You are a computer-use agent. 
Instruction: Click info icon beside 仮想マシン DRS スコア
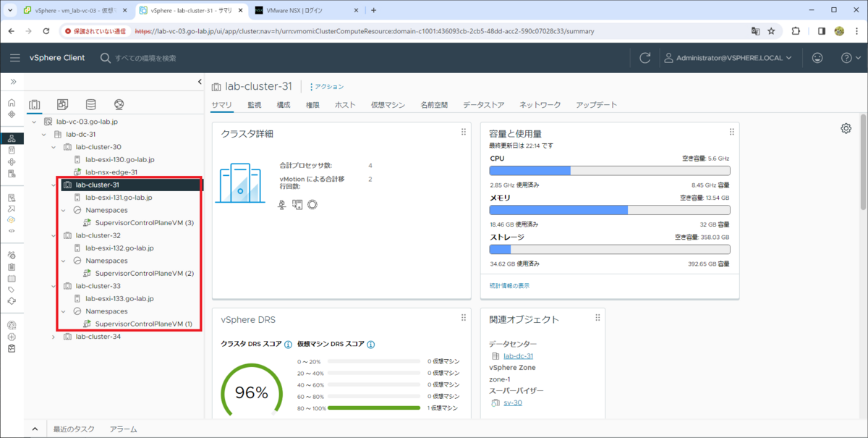[370, 345]
